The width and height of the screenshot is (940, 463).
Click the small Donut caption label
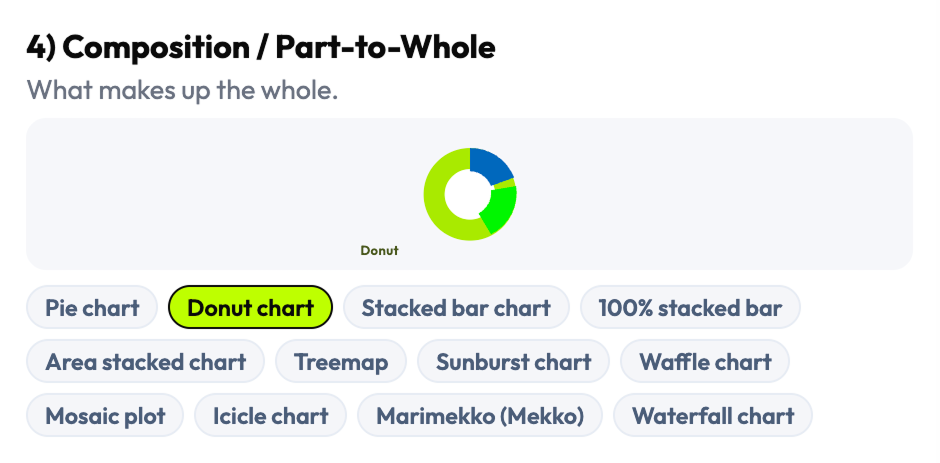[379, 250]
